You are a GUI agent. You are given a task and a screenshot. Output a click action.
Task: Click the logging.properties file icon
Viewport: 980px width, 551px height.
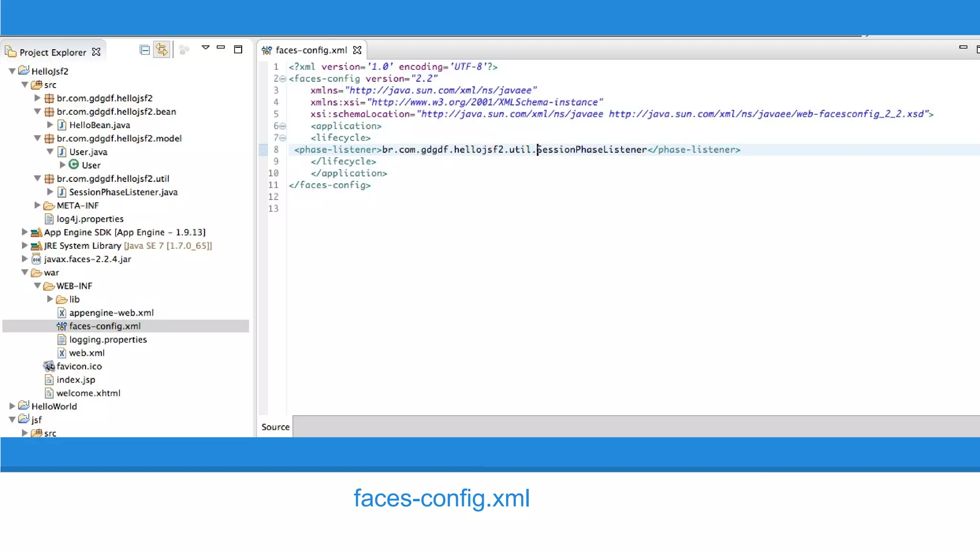click(62, 339)
